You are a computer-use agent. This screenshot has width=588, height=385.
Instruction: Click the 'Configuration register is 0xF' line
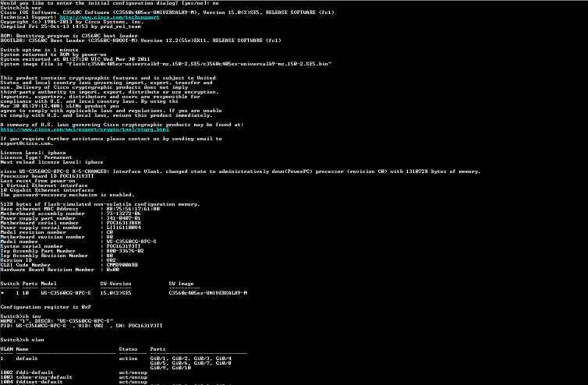point(46,307)
